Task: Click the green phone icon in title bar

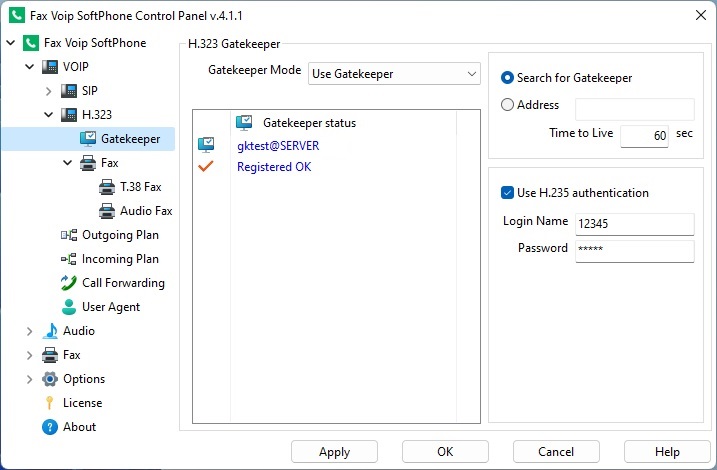Action: pos(16,15)
